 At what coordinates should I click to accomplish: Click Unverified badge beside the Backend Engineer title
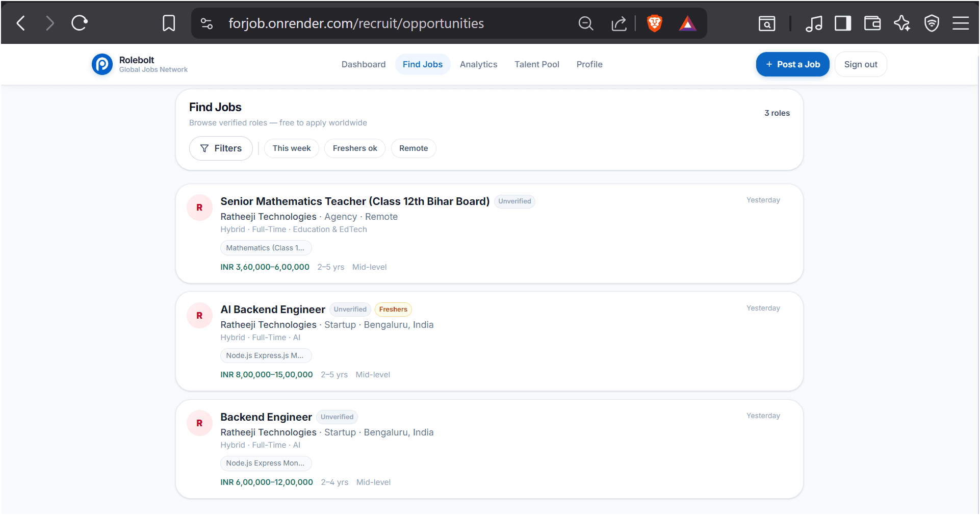pyautogui.click(x=337, y=417)
